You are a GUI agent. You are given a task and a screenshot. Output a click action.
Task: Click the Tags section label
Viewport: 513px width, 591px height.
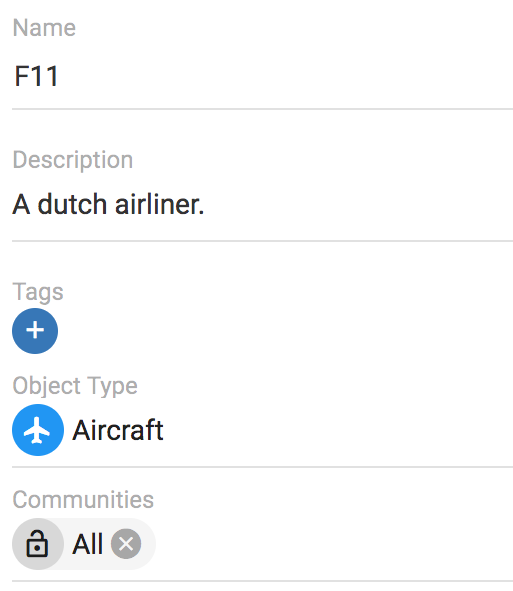coord(38,292)
